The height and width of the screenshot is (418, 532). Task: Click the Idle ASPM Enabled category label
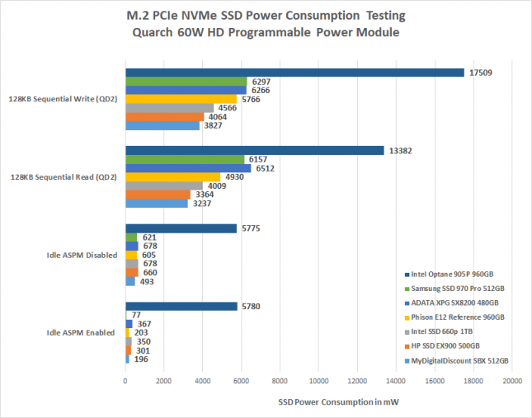pyautogui.click(x=80, y=333)
